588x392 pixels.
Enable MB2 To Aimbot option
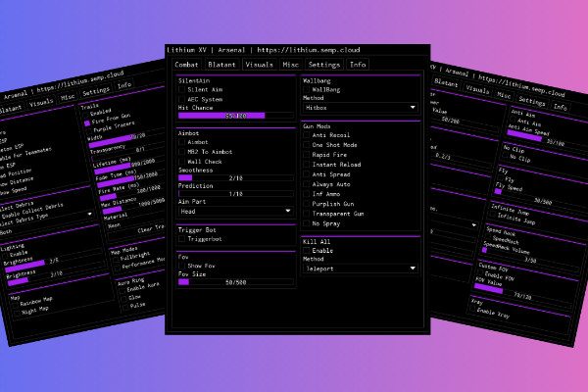click(182, 152)
